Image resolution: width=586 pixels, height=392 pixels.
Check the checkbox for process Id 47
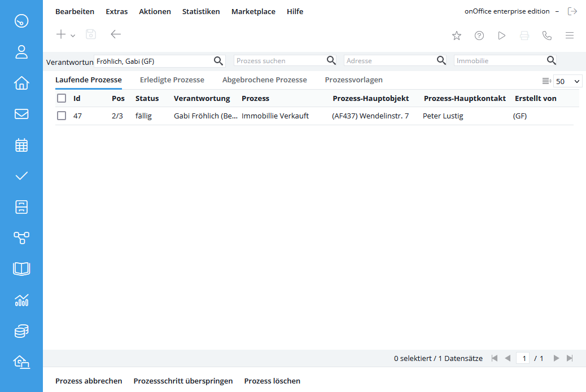[62, 116]
